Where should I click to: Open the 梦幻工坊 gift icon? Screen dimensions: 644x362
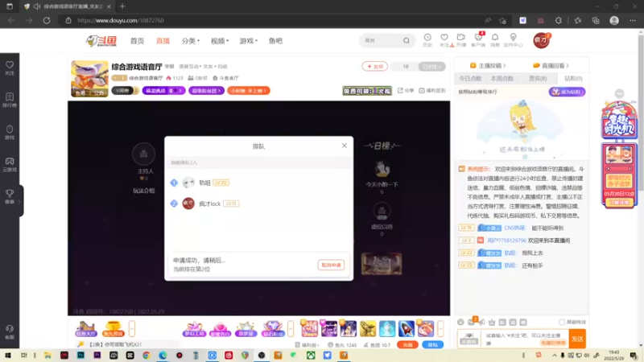[x=194, y=329]
